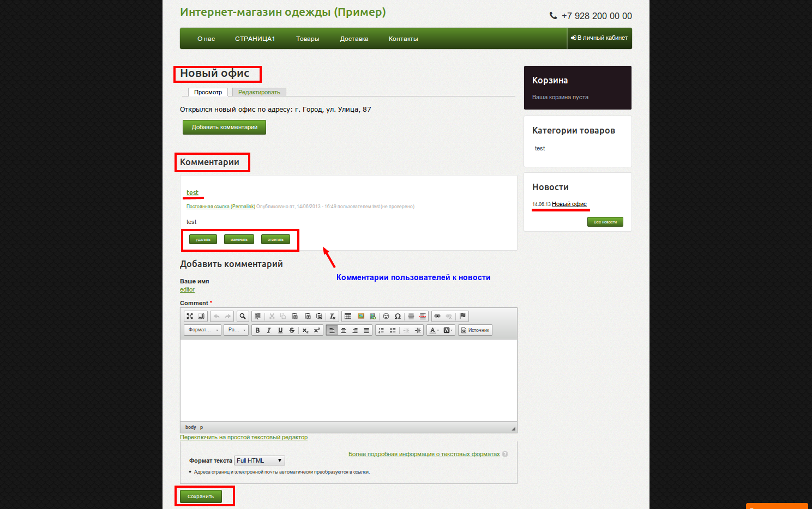Switch to the Редактировать tab
This screenshot has width=812, height=509.
click(259, 92)
